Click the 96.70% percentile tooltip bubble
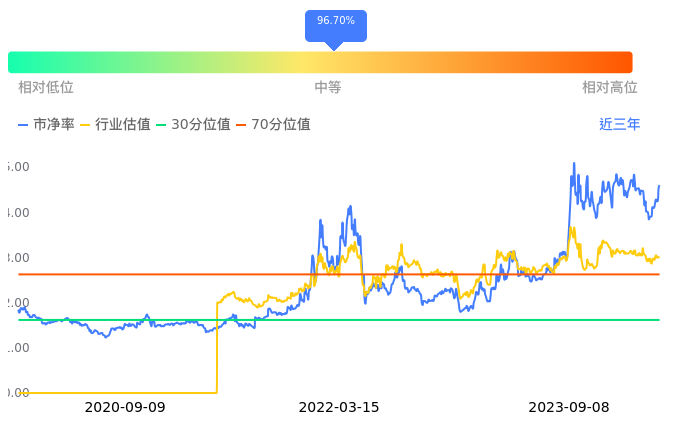This screenshot has height=442, width=686. point(336,24)
